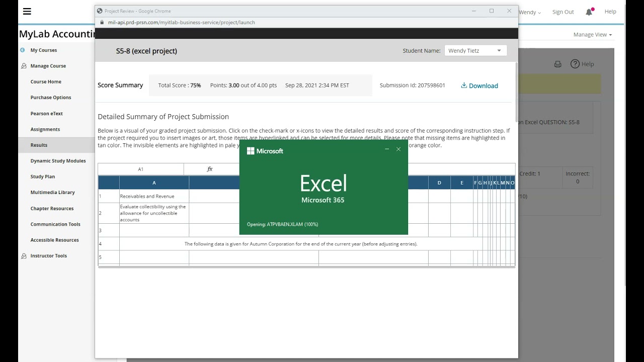644x362 pixels.
Task: Click the 'Sep 28, 2021 2:34 PM EST' timestamp
Action: point(317,85)
